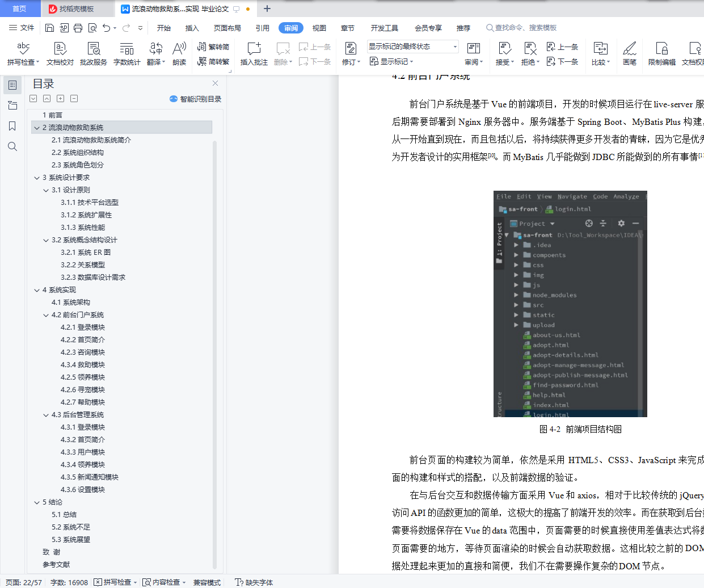Screen dimensions: 704x588
Task: Open 显示标记的最终状态 dropdown
Action: point(412,47)
